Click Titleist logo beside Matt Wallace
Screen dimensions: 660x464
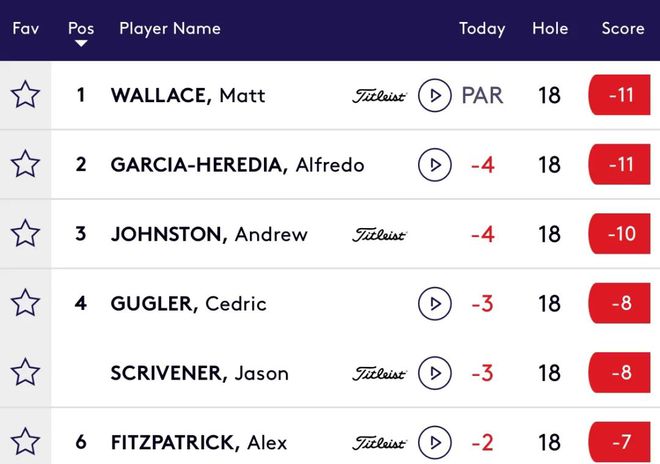click(379, 96)
